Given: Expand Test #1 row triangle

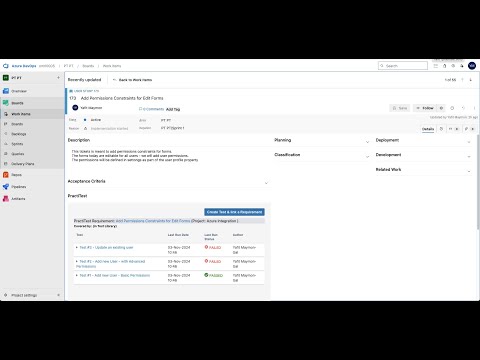Looking at the screenshot, I should 77,275.
